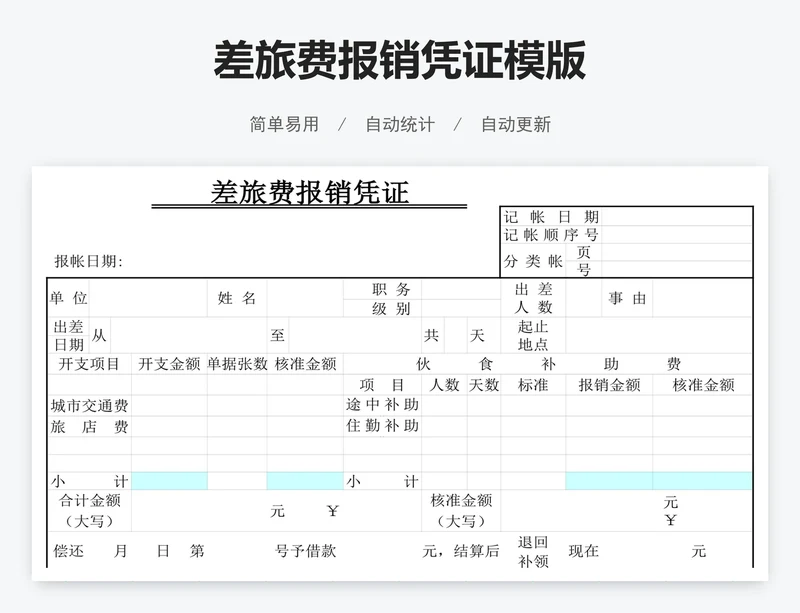Select the 伙食补助费 section header
The image size is (800, 613).
click(x=548, y=364)
